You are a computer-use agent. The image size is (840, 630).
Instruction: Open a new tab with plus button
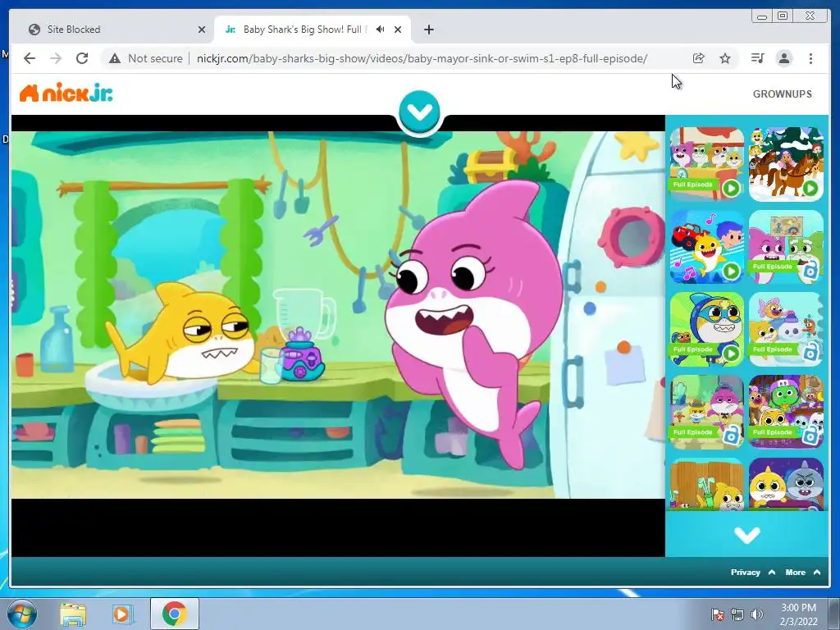pos(428,30)
